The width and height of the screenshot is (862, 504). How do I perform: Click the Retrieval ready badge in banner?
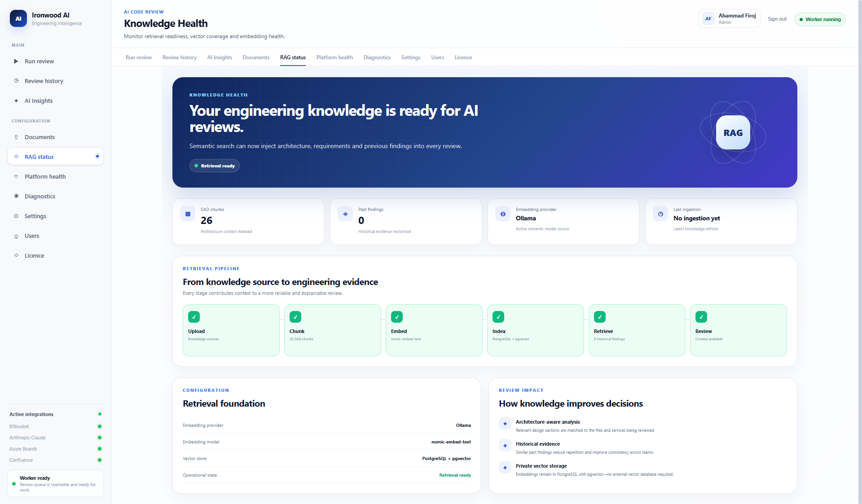pos(215,166)
